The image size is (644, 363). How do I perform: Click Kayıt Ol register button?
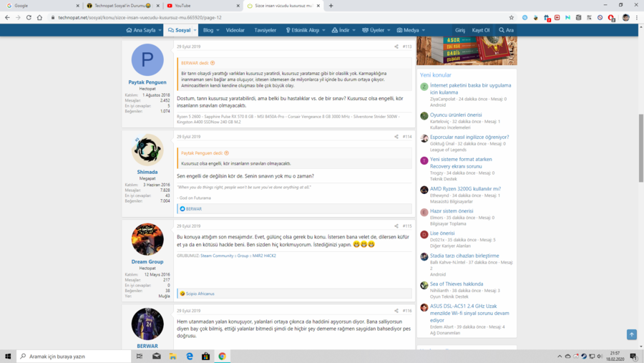coord(481,30)
